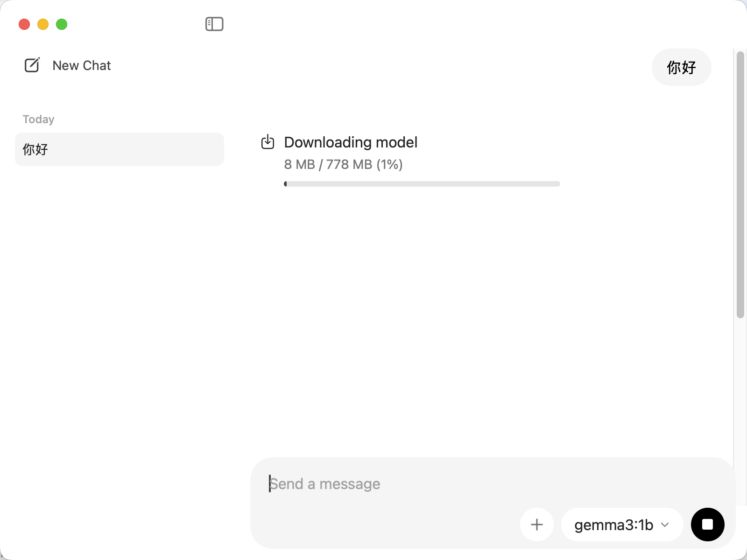
Task: Click the New Chat compose icon
Action: click(32, 65)
